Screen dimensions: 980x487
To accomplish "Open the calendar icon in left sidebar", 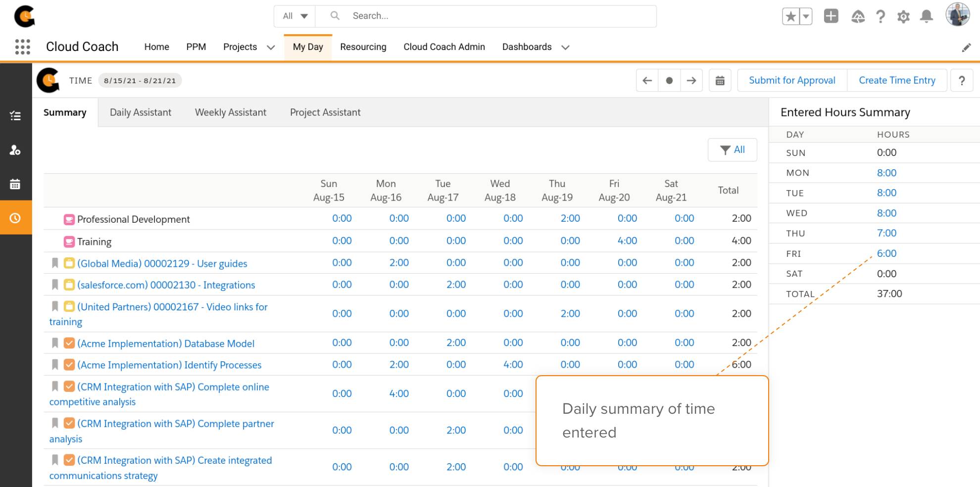I will click(15, 184).
